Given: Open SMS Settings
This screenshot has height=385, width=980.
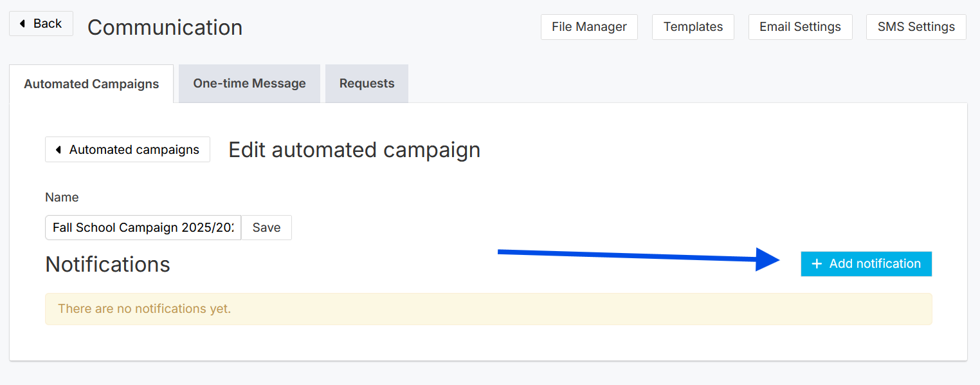Looking at the screenshot, I should point(916,27).
